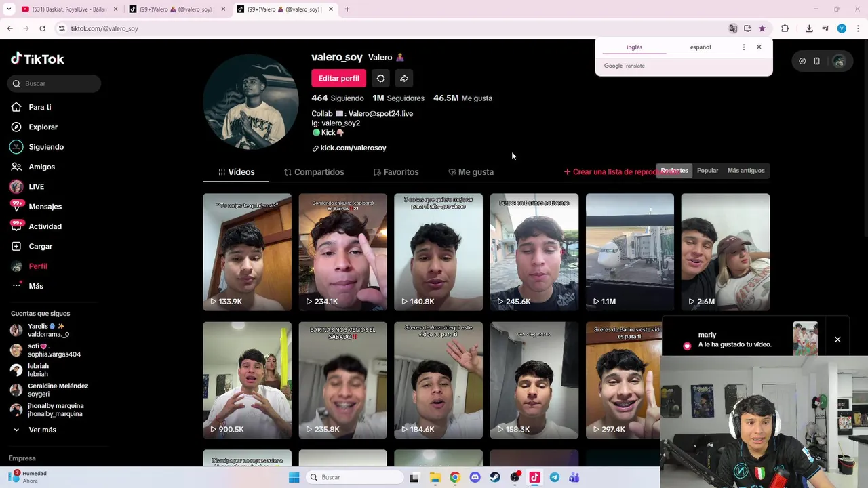Sort videos by Popular

point(707,171)
